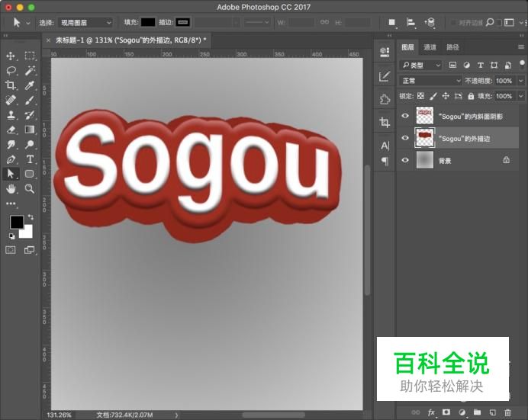Open the 填充 fill percentage dropdown arrow
This screenshot has height=420, width=528.
click(520, 96)
